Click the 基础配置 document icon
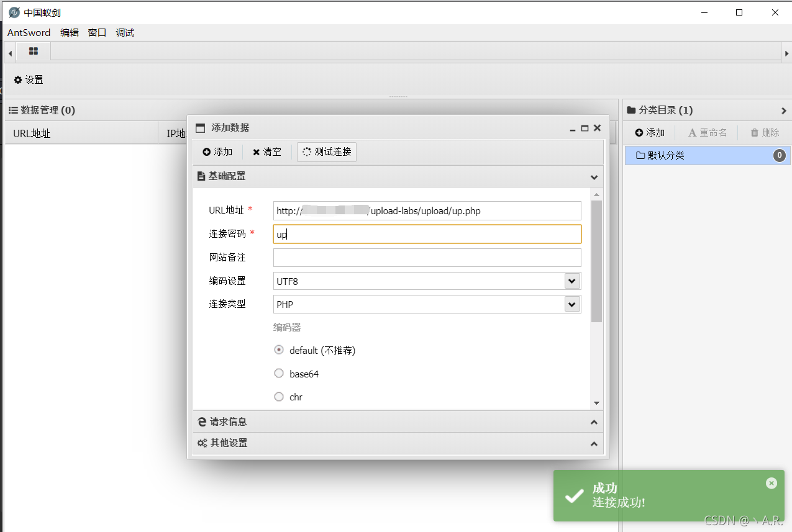792x532 pixels. coord(201,176)
